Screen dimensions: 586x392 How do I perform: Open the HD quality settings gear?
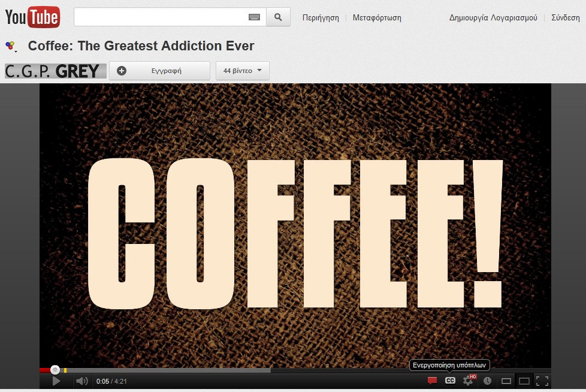click(x=469, y=381)
